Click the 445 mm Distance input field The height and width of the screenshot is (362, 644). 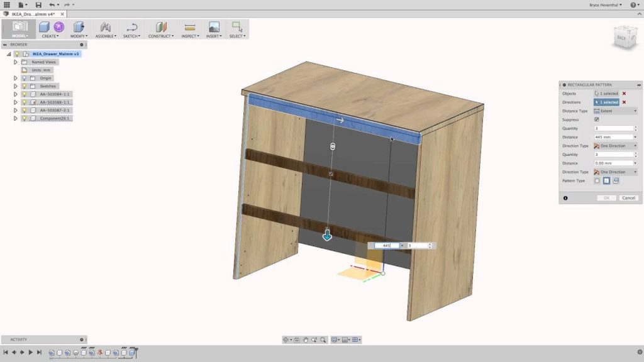pos(613,137)
